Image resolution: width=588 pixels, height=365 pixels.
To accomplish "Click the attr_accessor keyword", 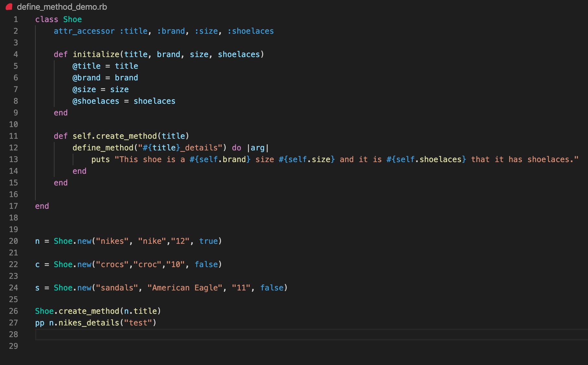I will coord(84,31).
